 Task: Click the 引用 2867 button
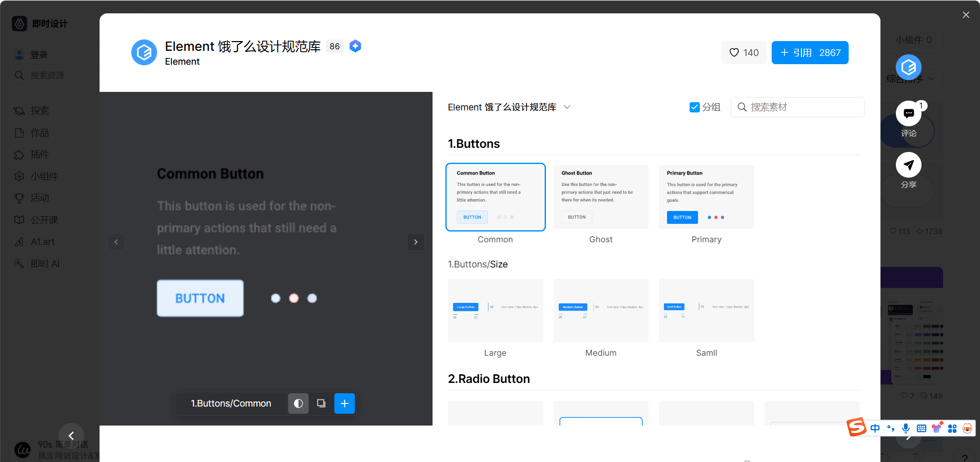(x=810, y=52)
